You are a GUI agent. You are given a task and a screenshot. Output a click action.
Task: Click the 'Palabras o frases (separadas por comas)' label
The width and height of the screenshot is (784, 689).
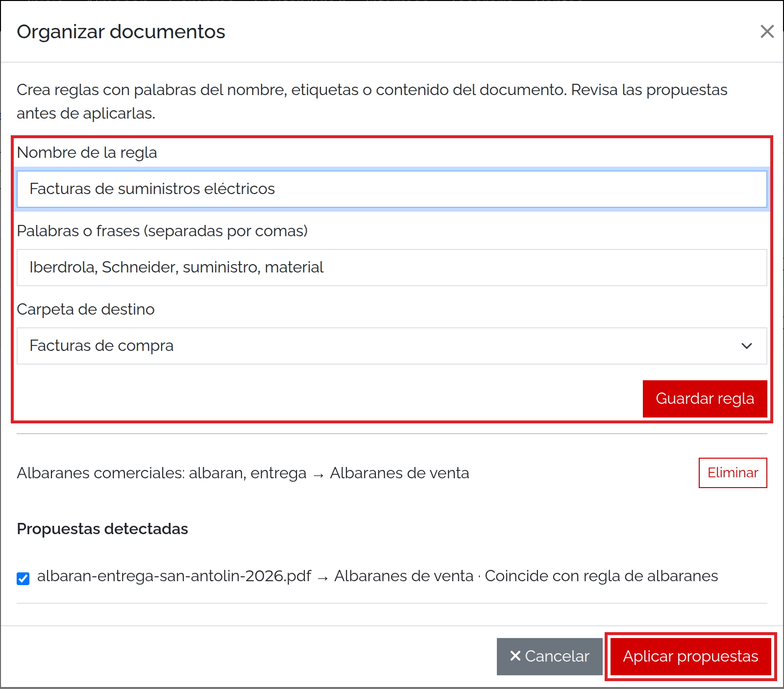162,231
